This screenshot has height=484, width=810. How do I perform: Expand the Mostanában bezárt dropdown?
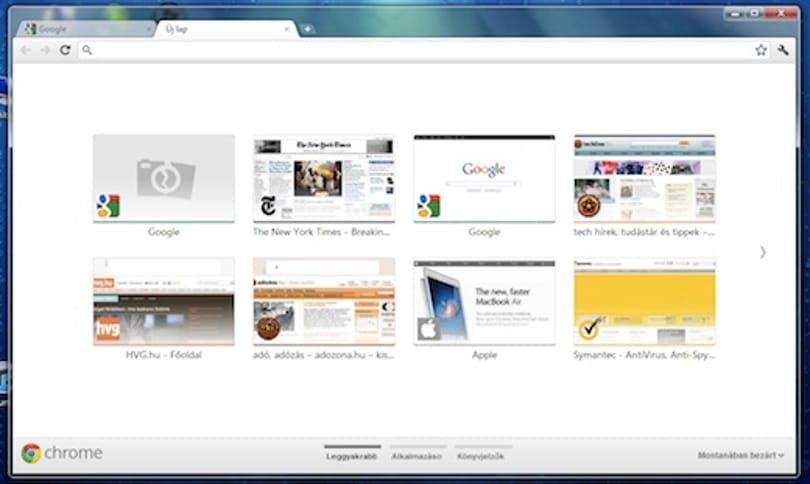pos(741,455)
